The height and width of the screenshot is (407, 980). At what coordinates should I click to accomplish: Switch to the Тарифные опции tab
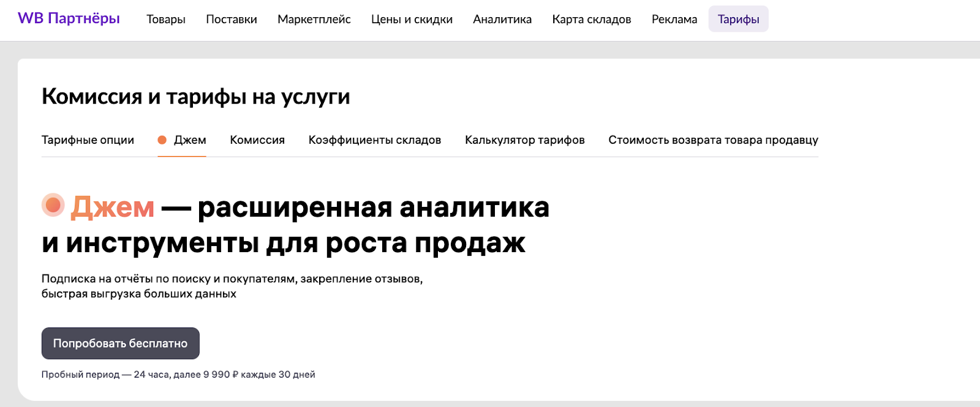click(88, 140)
